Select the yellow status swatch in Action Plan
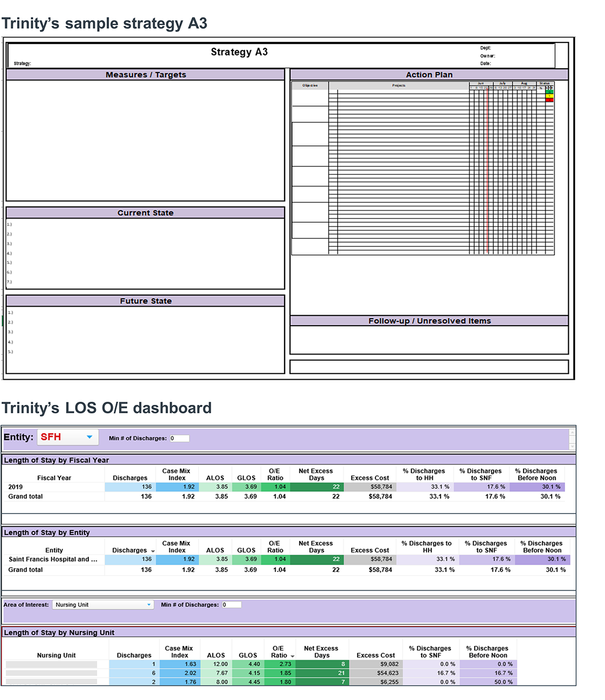 pyautogui.click(x=549, y=96)
